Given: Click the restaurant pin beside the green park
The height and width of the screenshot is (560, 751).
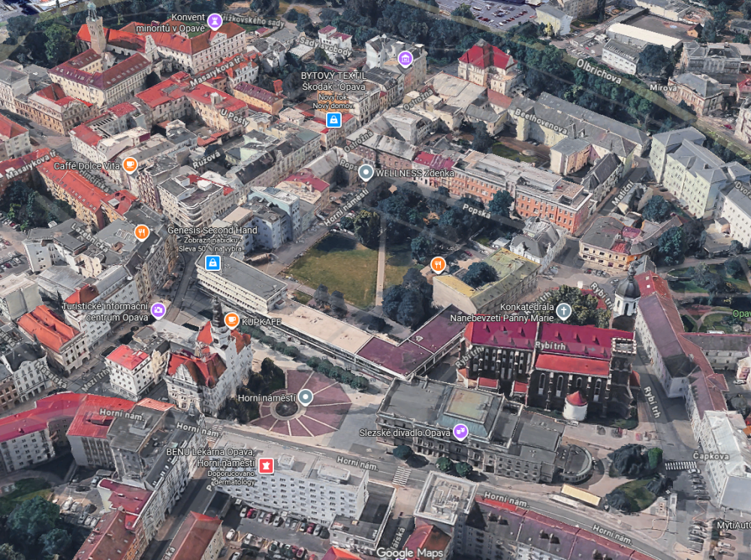Looking at the screenshot, I should (x=438, y=264).
